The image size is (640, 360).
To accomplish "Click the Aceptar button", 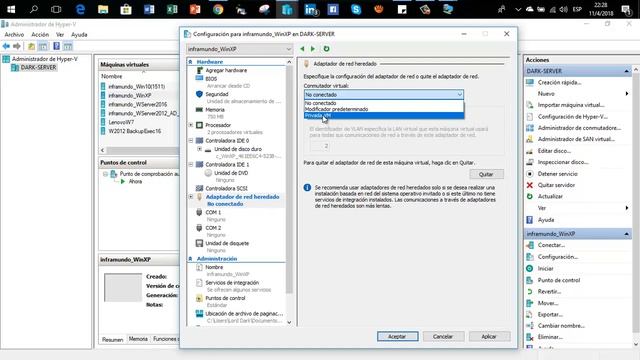I will [398, 336].
